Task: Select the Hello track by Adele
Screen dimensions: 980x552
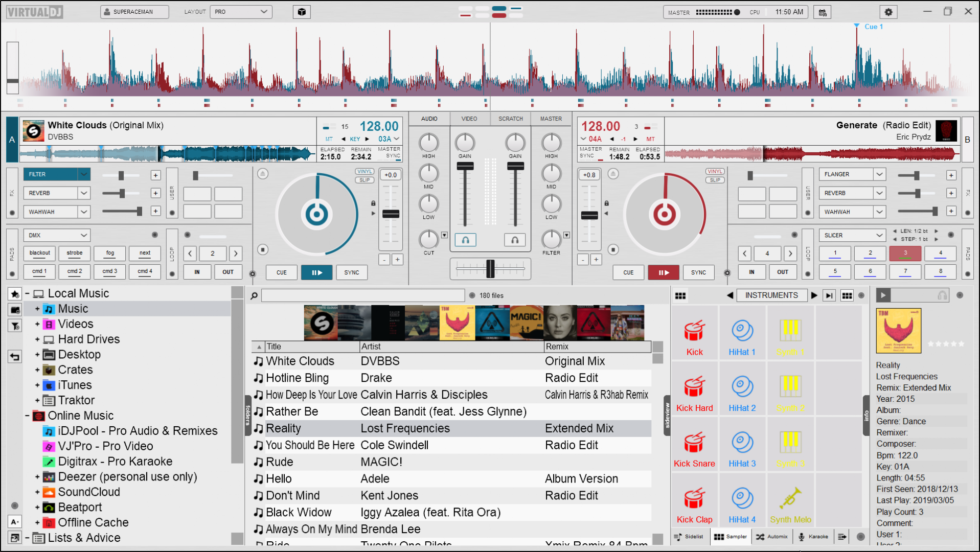Action: click(279, 479)
